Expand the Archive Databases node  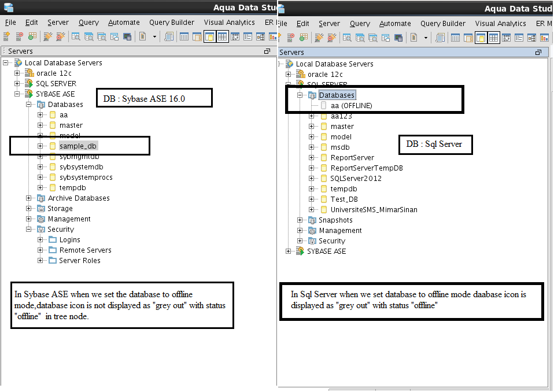[28, 198]
